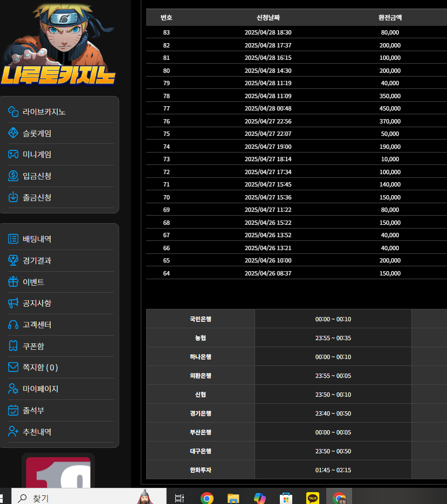
Task: Open the 쿠폰함 menu item
Action: click(x=33, y=346)
